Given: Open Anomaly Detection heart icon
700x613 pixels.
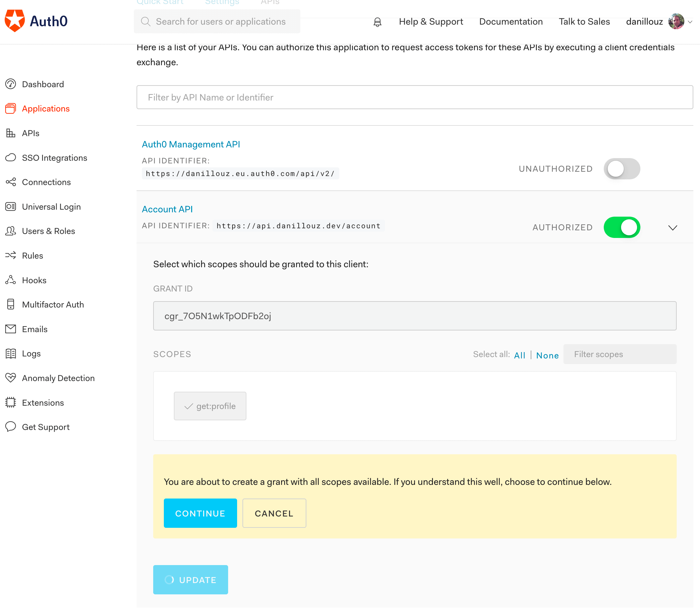Looking at the screenshot, I should tap(11, 378).
